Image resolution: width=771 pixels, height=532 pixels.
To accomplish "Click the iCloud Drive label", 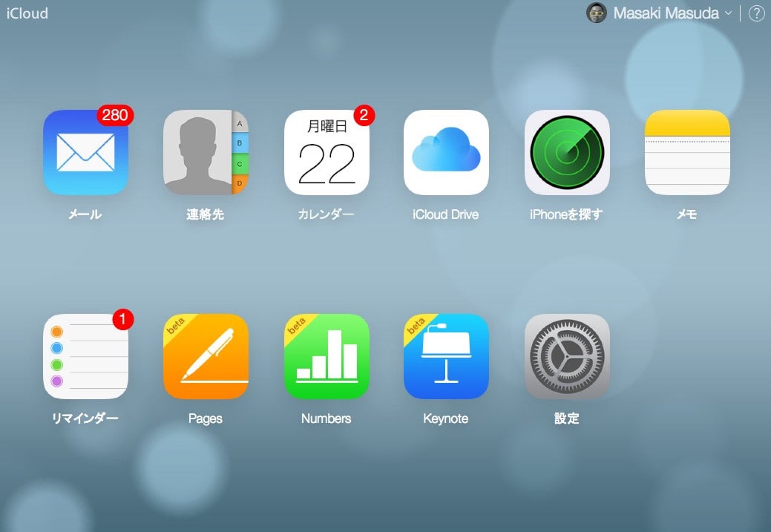I will [x=445, y=214].
